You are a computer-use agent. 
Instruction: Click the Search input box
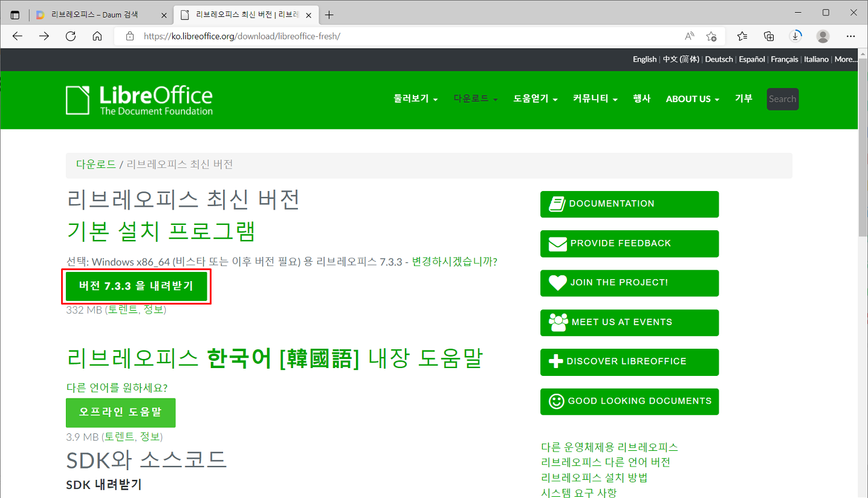(783, 99)
